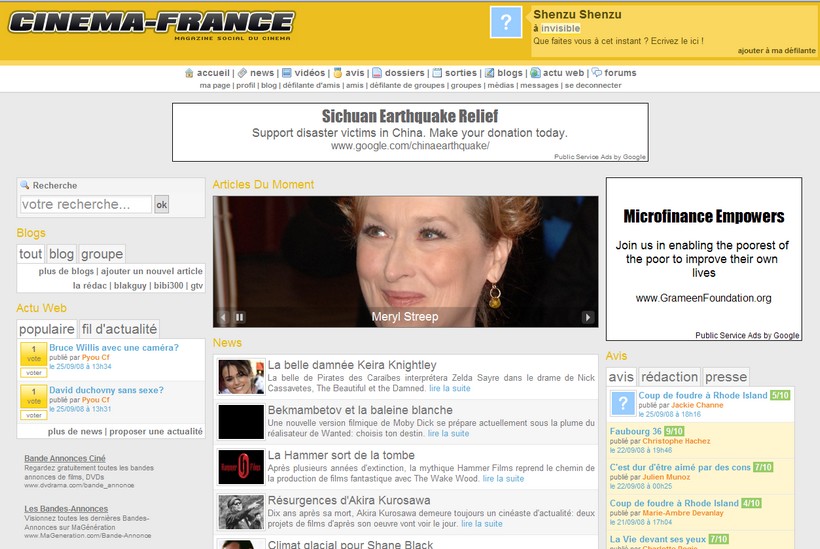Screen dimensions: 820x549
Task: Vote for 'Bruce Willis avec une caméra?'
Action: tap(34, 373)
